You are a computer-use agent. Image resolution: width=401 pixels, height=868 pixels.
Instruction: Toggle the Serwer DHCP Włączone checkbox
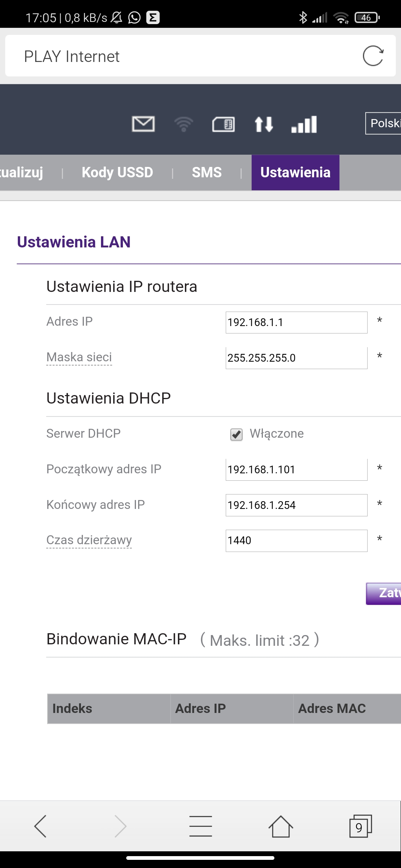[237, 434]
